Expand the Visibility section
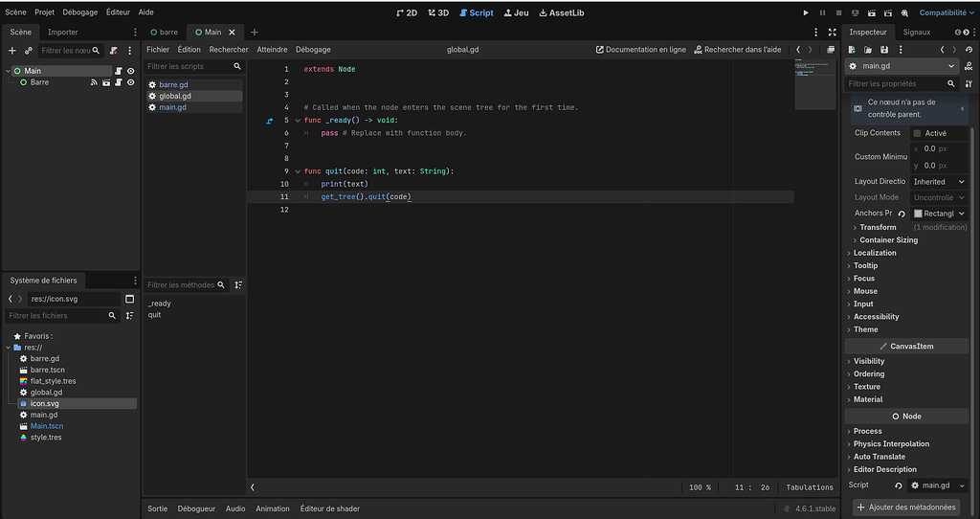This screenshot has height=519, width=980. [869, 361]
